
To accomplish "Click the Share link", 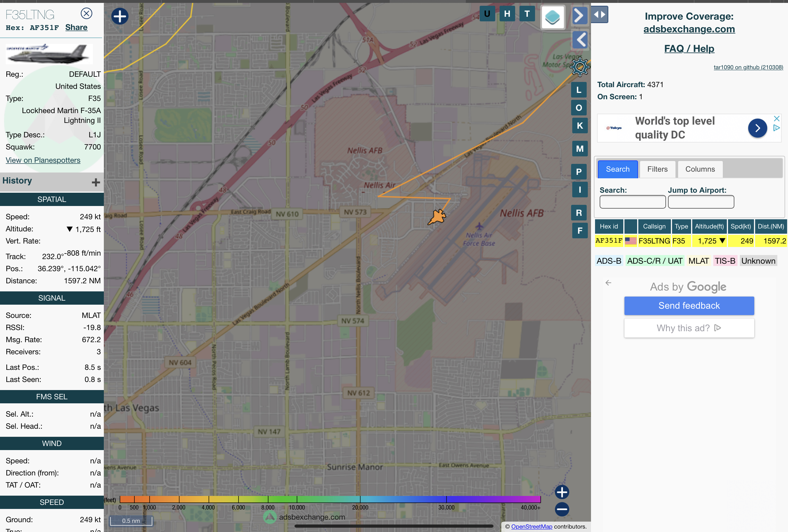I will click(x=76, y=27).
